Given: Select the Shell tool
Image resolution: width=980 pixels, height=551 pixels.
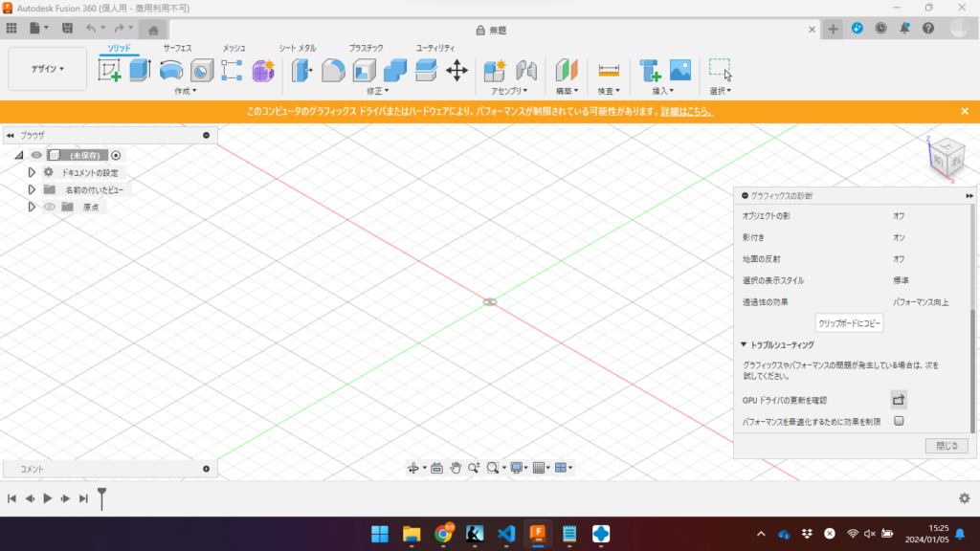Looking at the screenshot, I should tap(364, 70).
